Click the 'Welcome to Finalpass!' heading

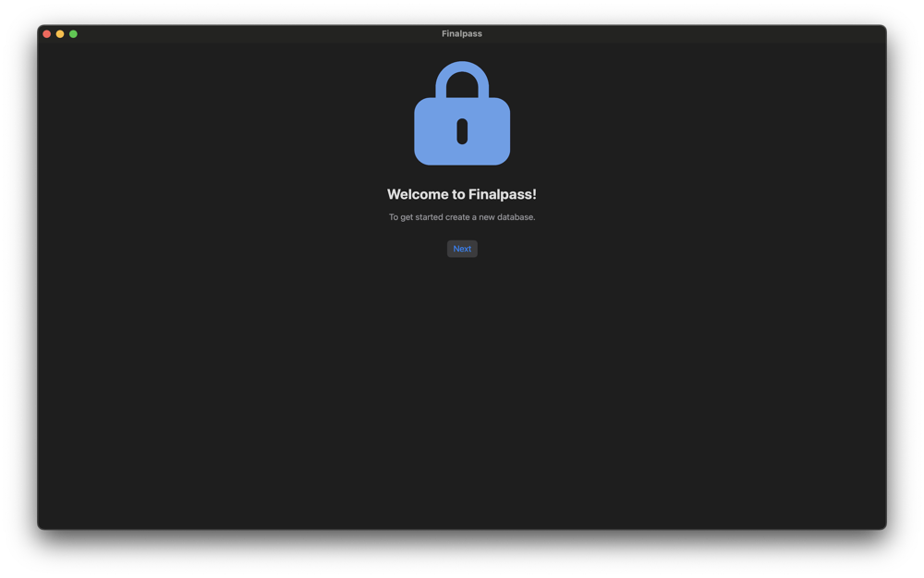(x=462, y=194)
